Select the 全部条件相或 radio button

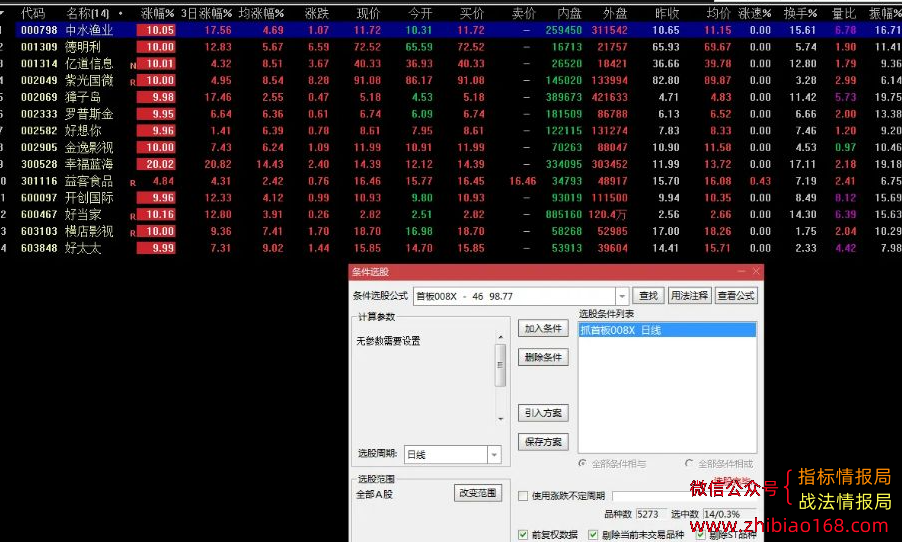689,463
